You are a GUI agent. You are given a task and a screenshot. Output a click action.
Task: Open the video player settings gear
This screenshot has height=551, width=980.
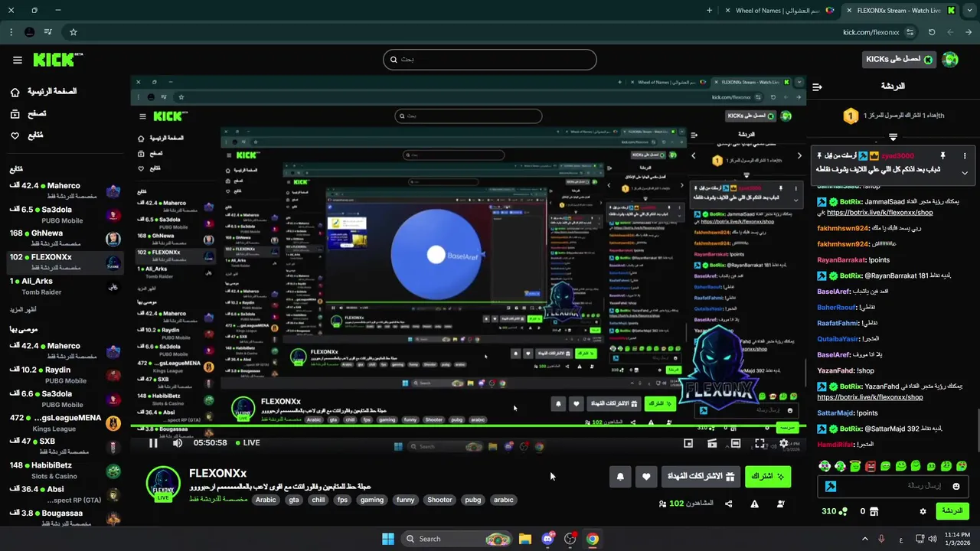coord(783,442)
